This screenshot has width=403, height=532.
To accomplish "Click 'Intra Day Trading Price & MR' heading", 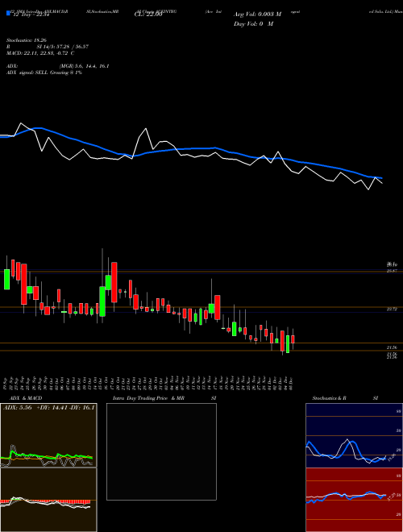I will click(x=148, y=398).
